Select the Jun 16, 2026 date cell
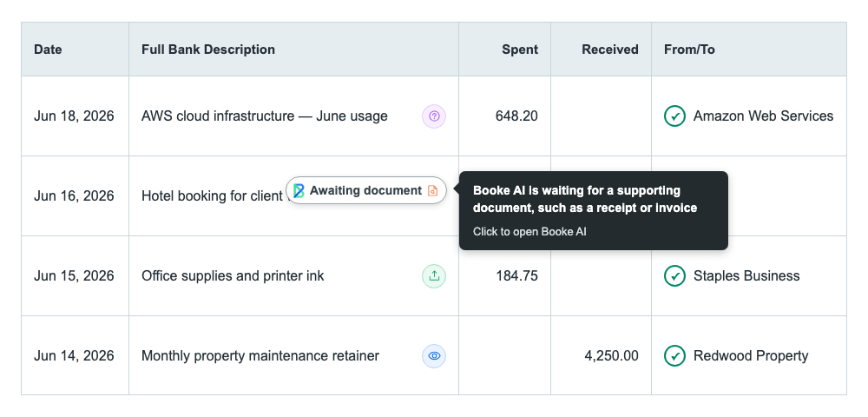The image size is (868, 417). pyautogui.click(x=74, y=196)
